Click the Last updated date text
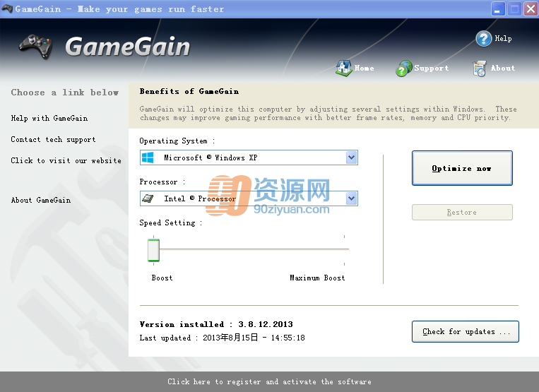Screen dimensions: 539x392 pyautogui.click(x=222, y=338)
